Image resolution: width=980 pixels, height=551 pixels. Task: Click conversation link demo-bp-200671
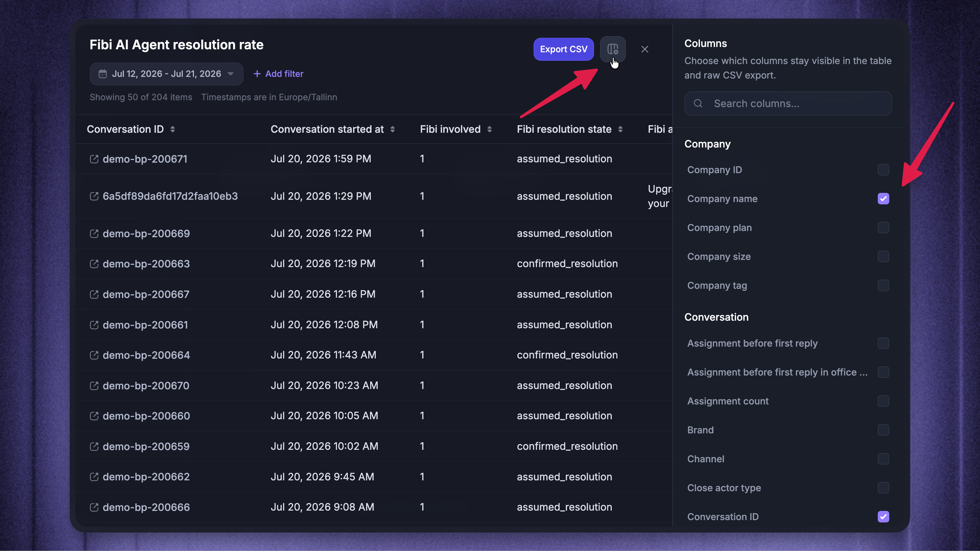pos(145,159)
